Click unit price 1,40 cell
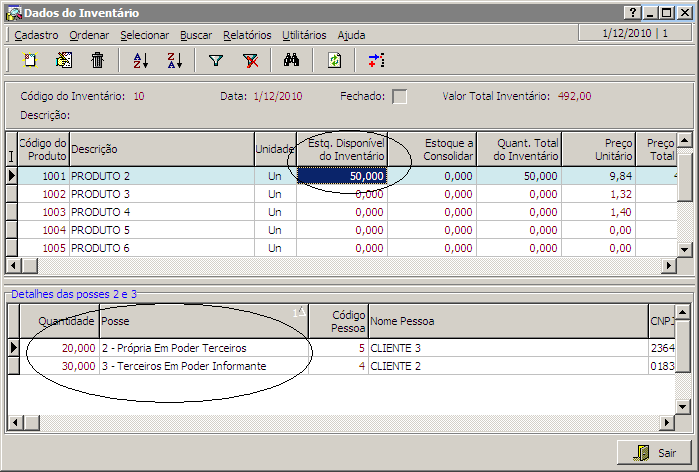The image size is (699, 472). click(x=599, y=212)
